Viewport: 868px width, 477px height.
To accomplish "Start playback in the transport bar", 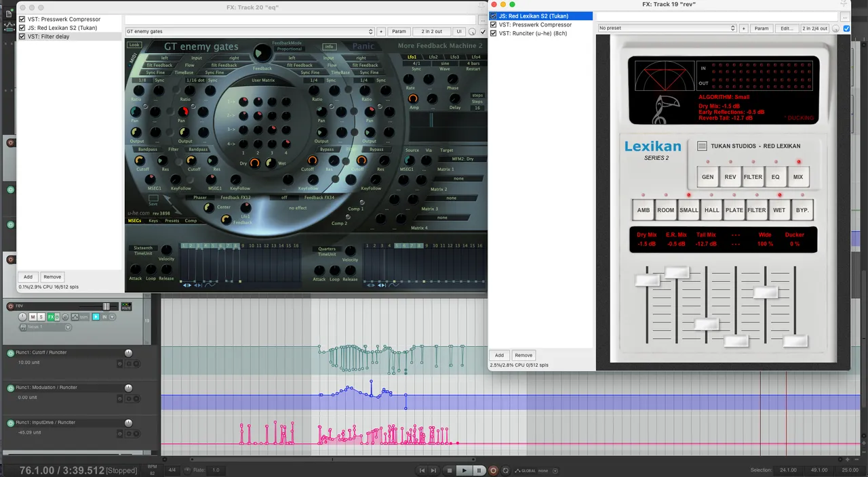I will (465, 470).
